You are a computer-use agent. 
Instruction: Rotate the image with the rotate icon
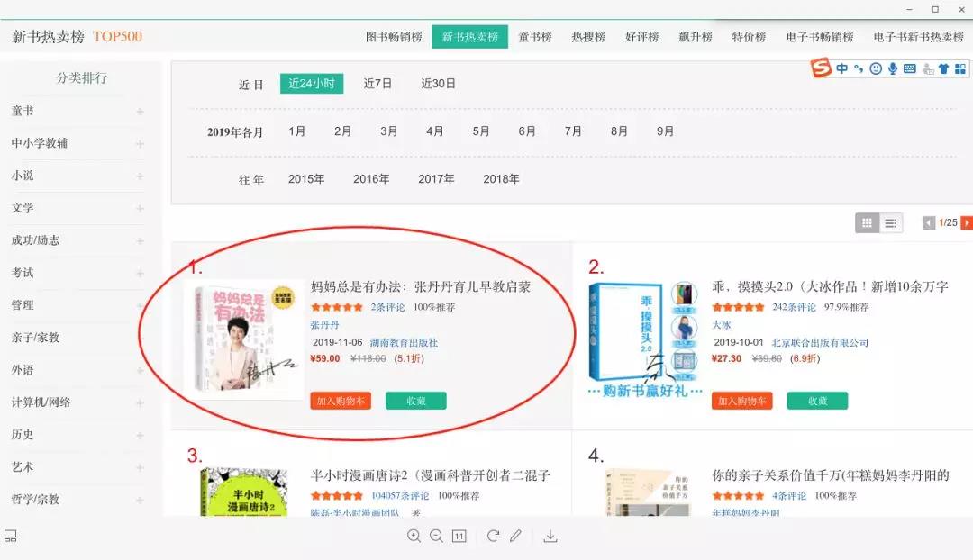pos(493,536)
